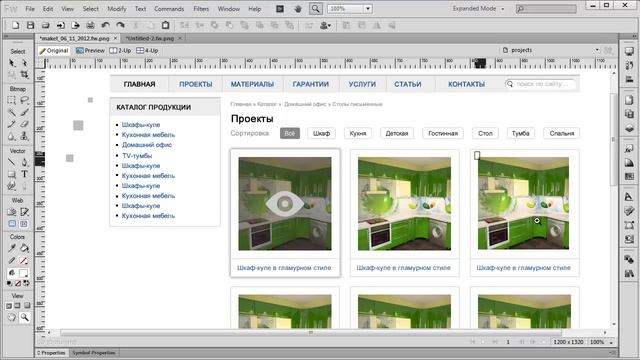The image size is (640, 360).
Task: Select the Hotspot tool
Action: 12,212
